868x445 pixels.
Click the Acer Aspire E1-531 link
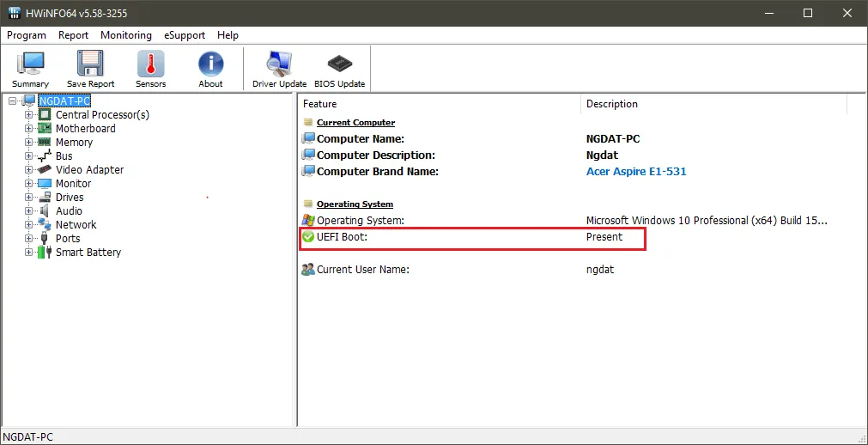635,172
